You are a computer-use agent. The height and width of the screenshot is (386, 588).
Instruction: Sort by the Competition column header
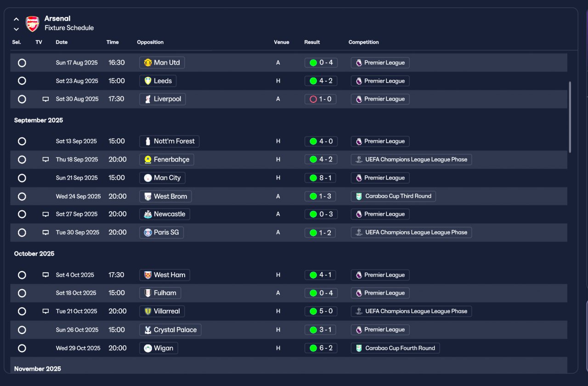click(364, 42)
